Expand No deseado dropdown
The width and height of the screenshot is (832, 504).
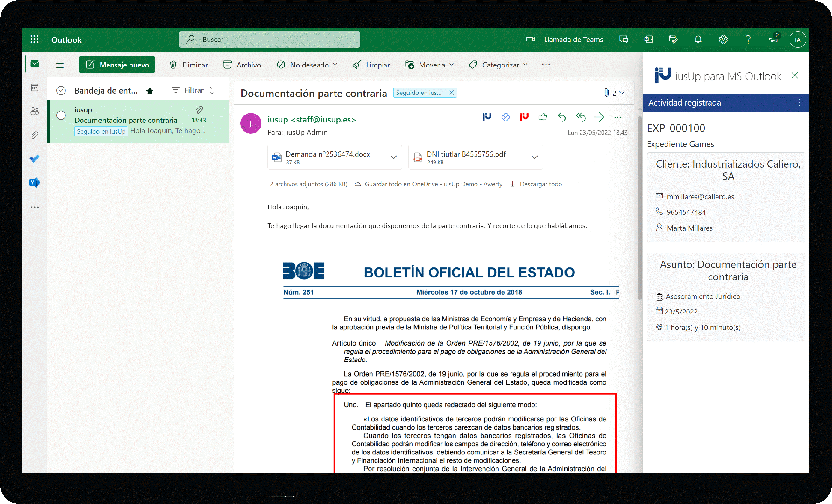[335, 65]
